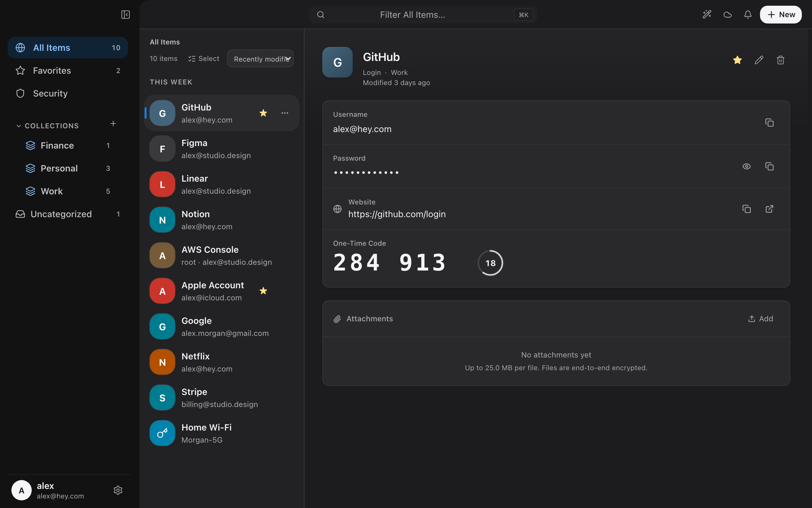
Task: Click the New item button
Action: [x=781, y=15]
